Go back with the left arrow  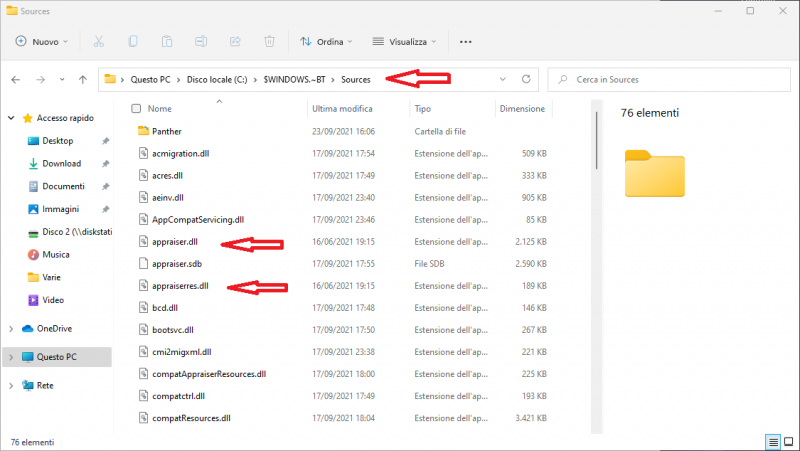(16, 80)
